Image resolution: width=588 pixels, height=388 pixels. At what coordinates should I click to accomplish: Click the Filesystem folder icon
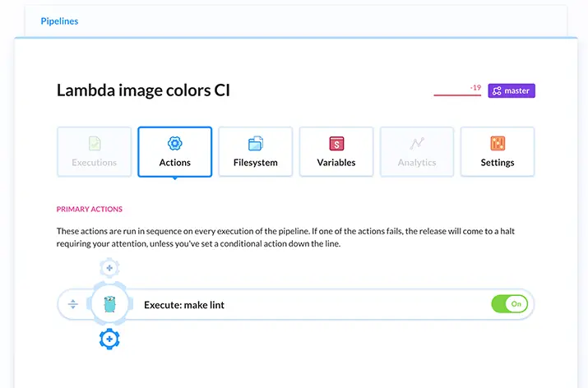[x=255, y=143]
